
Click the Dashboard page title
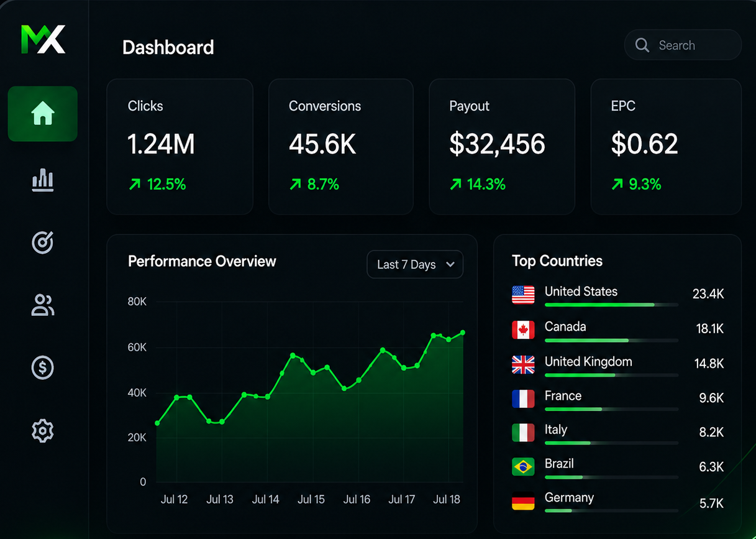168,47
